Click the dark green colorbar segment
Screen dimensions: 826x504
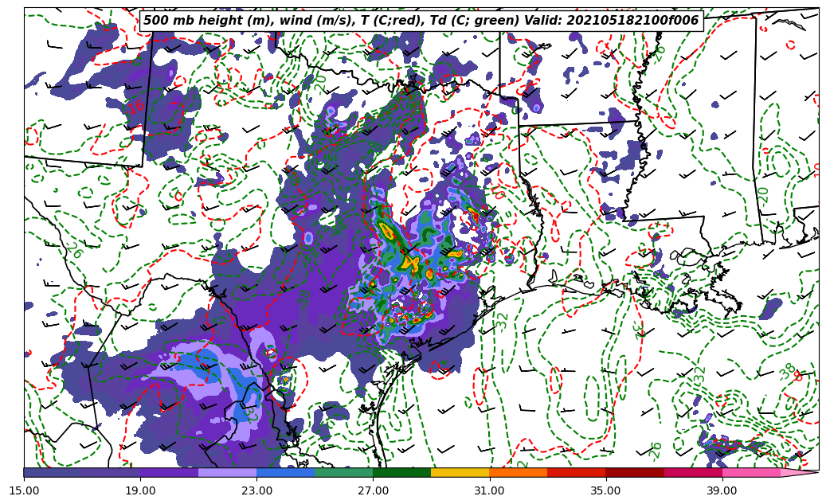(401, 472)
